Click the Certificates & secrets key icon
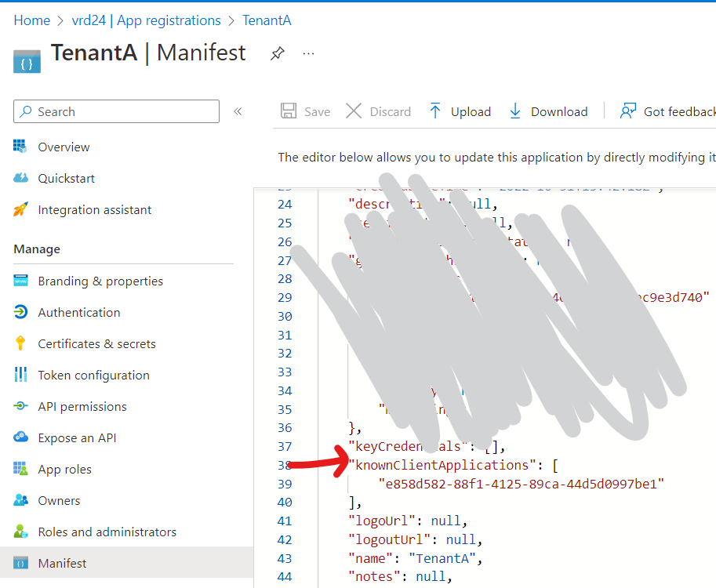Viewport: 716px width, 588px height. pyautogui.click(x=20, y=343)
